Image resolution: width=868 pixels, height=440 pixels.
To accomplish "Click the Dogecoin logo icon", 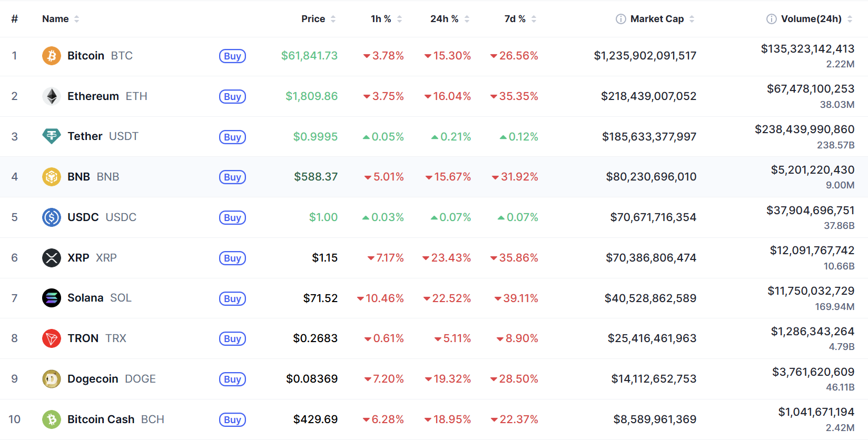I will 52,379.
